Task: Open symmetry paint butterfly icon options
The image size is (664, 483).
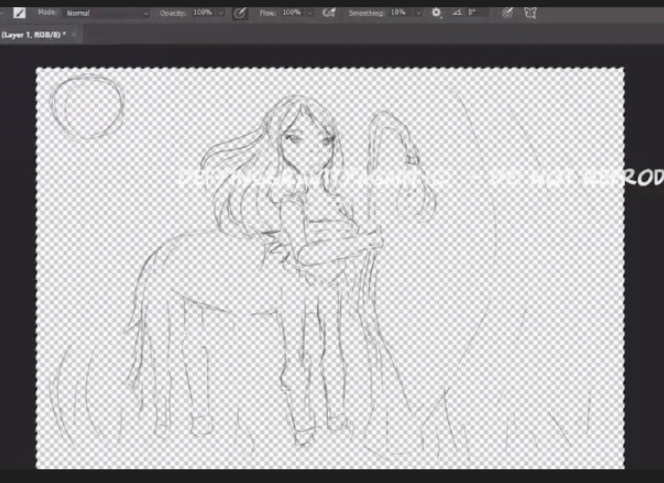Action: coord(530,13)
